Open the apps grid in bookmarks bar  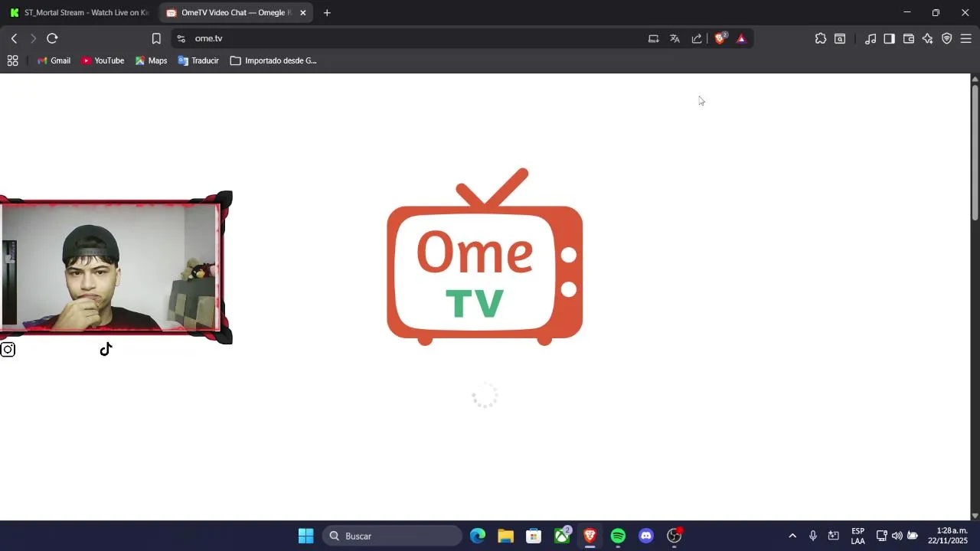click(13, 60)
